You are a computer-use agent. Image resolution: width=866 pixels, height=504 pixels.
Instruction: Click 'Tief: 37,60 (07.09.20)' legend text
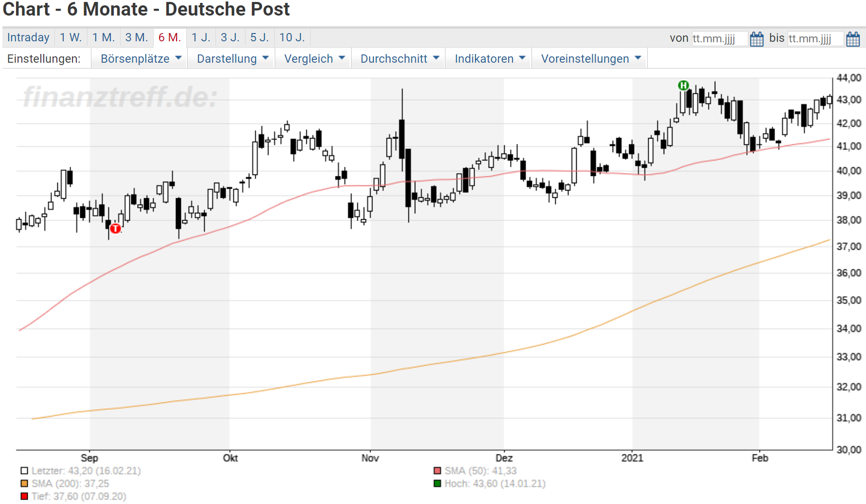click(x=79, y=496)
